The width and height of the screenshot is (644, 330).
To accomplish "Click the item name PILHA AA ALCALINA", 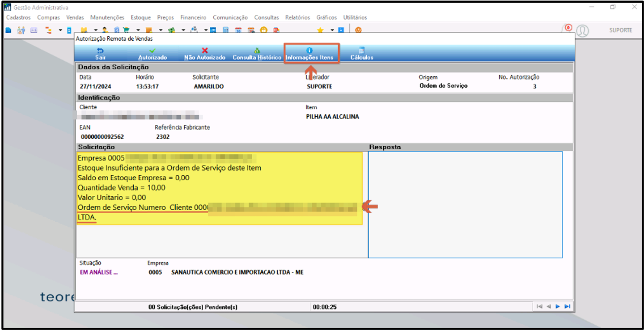I will (332, 117).
